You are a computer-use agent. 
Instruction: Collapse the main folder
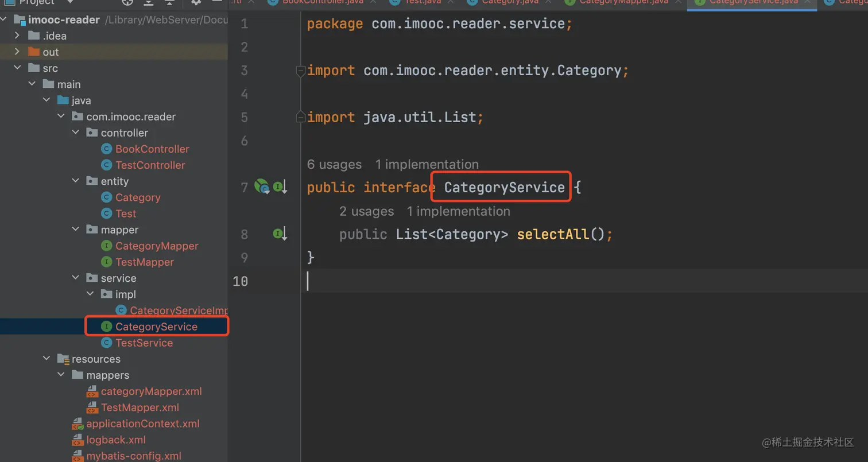tap(32, 84)
